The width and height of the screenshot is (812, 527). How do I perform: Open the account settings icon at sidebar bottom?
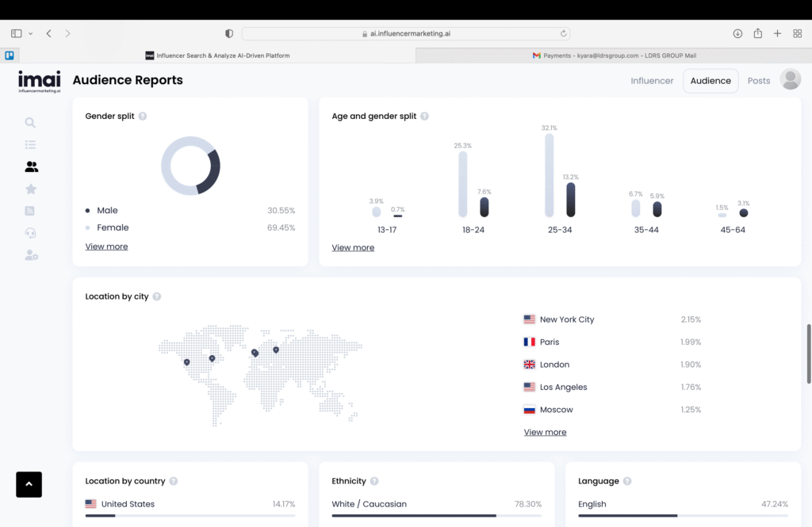(x=30, y=254)
